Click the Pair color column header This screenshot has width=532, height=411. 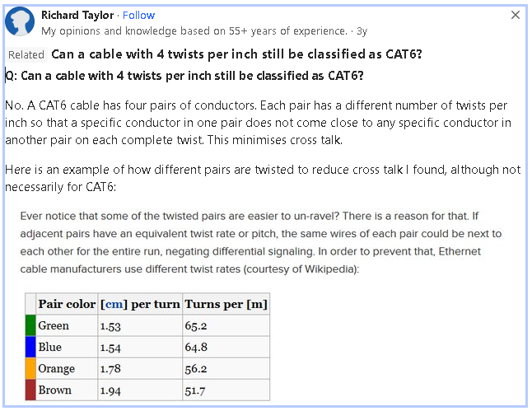tap(67, 304)
